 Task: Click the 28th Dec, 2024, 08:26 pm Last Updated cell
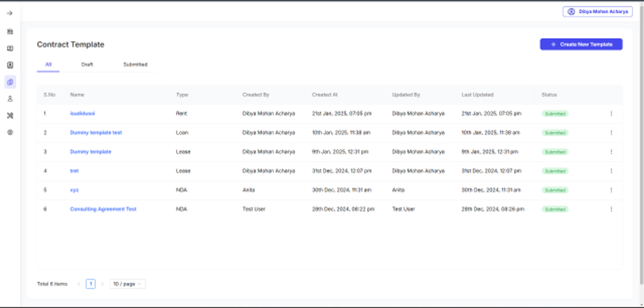pos(493,209)
